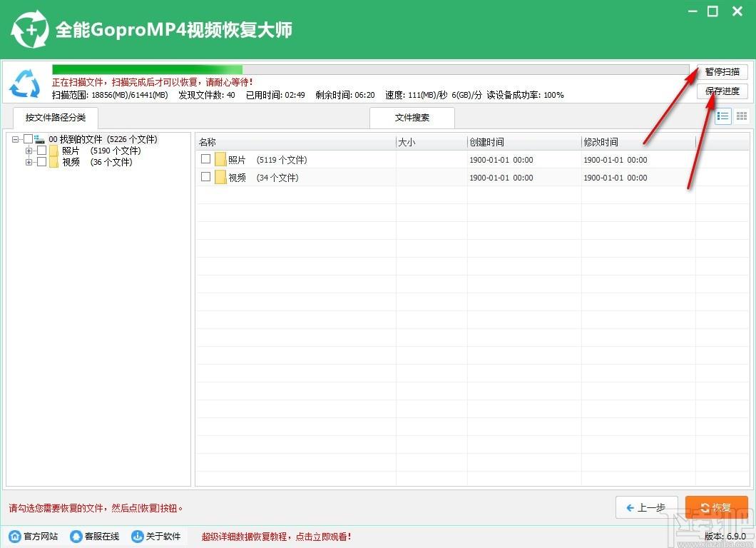Click the 视频 folder icon in file list
The width and height of the screenshot is (756, 548).
220,177
